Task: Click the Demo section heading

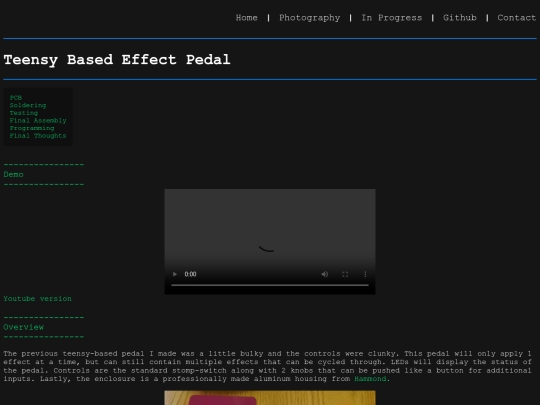Action: click(x=13, y=175)
